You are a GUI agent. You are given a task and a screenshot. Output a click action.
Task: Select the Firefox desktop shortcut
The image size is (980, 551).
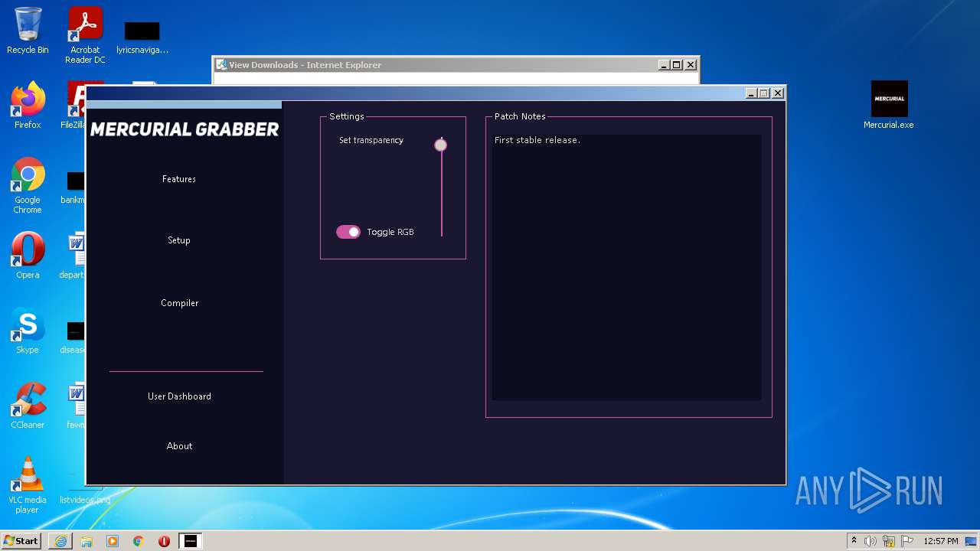pos(28,105)
